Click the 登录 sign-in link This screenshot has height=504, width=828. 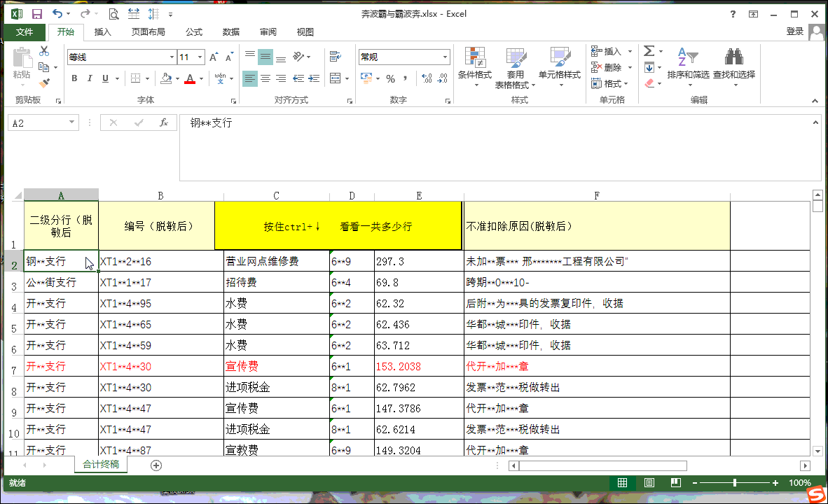794,31
